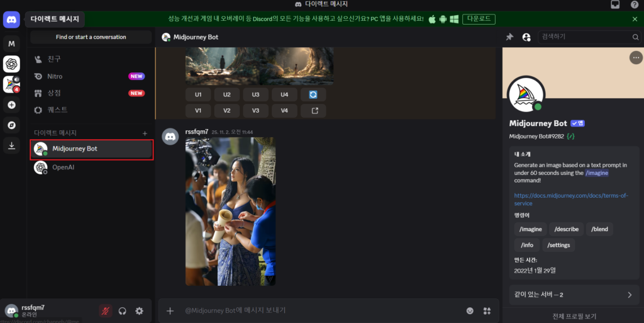Click the plus attachment button in message bar
This screenshot has width=644, height=323.
point(170,310)
